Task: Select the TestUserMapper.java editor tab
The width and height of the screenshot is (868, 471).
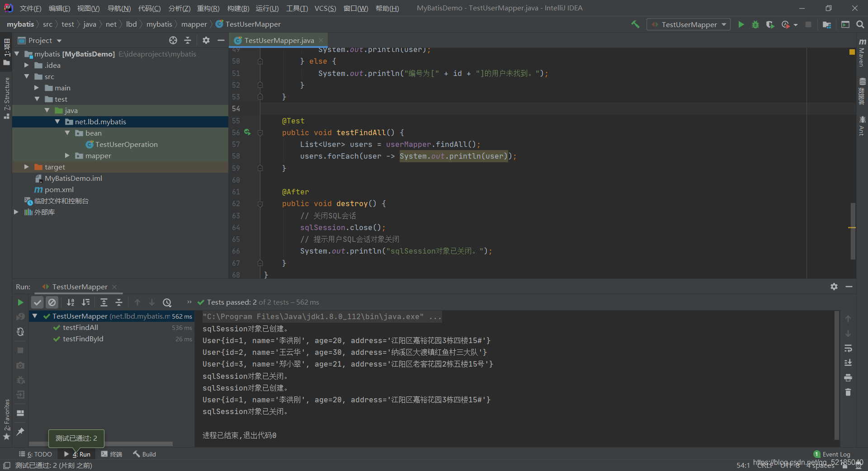Action: [279, 40]
